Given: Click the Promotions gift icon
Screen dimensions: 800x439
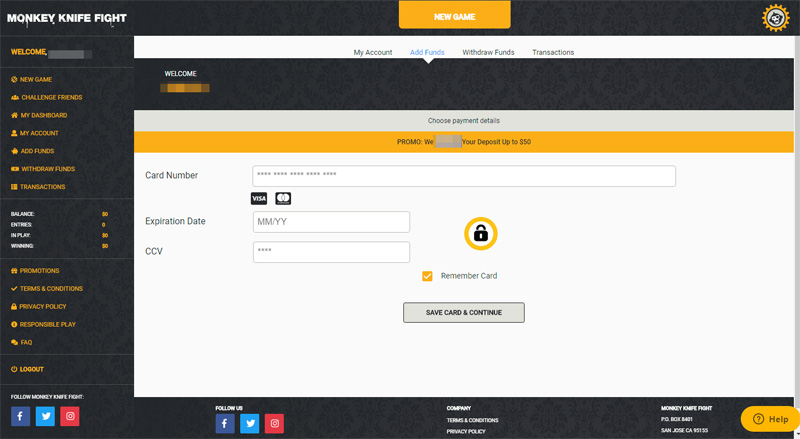Looking at the screenshot, I should [14, 271].
